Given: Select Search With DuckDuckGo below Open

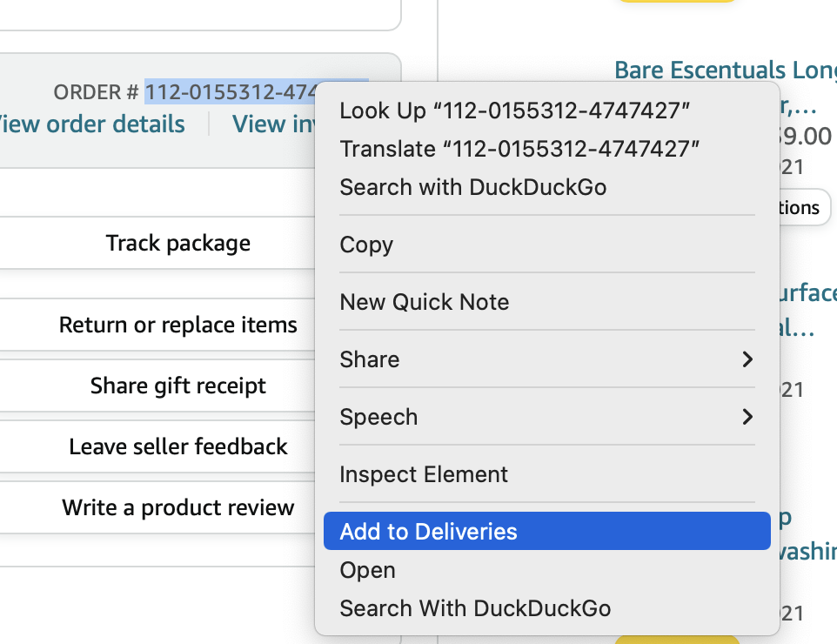Looking at the screenshot, I should pos(475,608).
